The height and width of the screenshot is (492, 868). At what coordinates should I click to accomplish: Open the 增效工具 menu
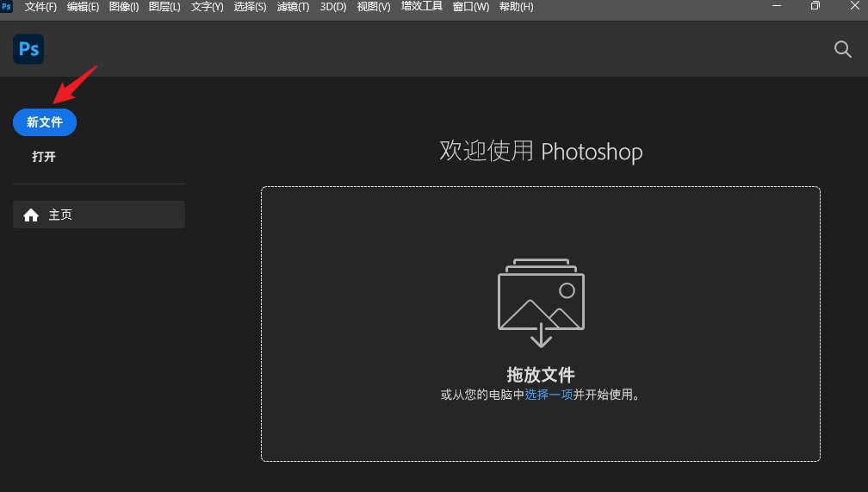click(x=422, y=7)
